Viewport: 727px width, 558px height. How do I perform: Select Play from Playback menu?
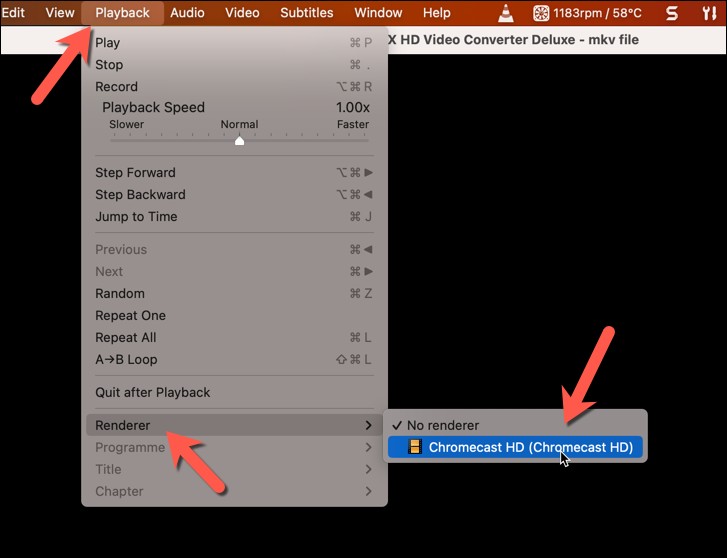(234, 43)
